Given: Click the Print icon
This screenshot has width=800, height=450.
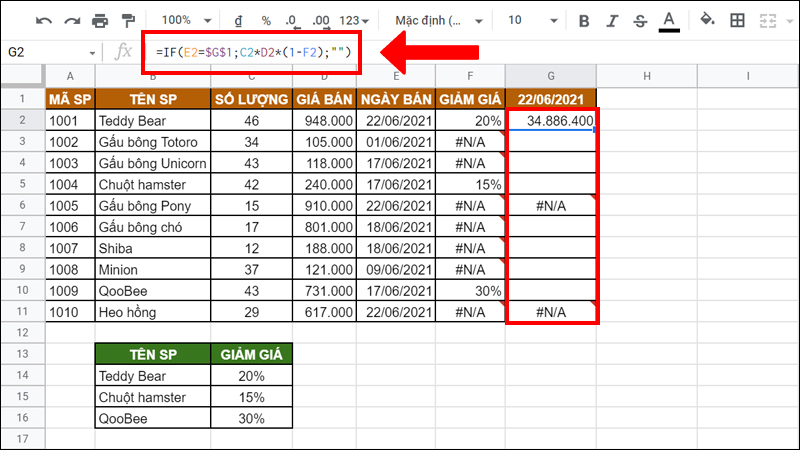Looking at the screenshot, I should 100,21.
